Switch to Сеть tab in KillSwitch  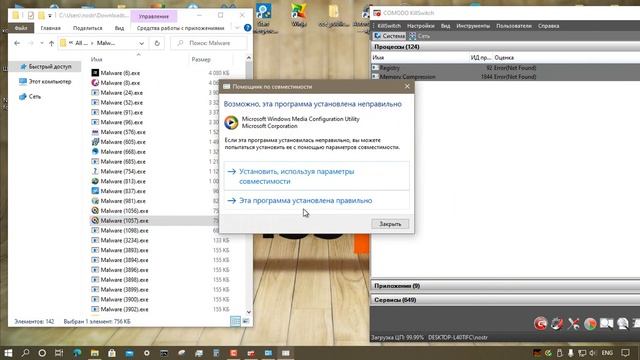tap(420, 36)
